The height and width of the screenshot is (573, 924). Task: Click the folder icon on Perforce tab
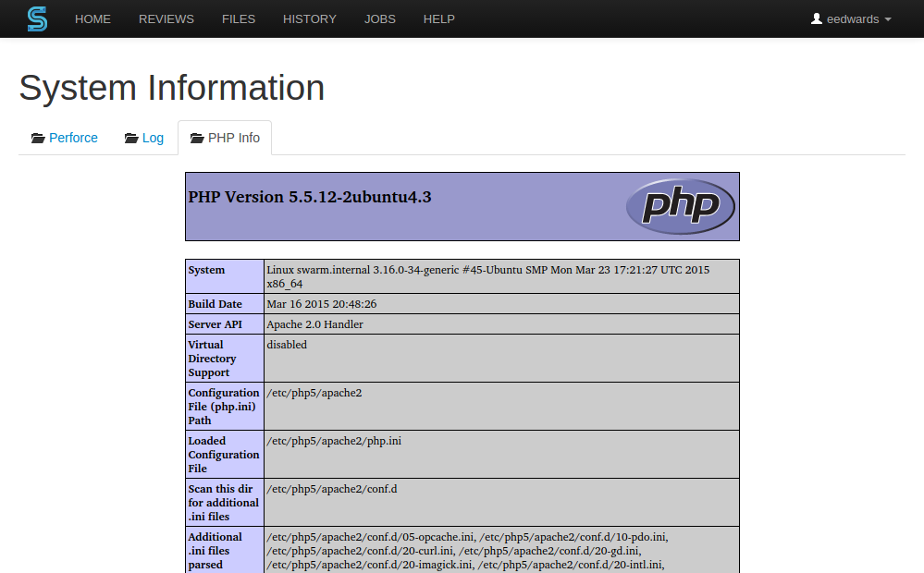[x=38, y=138]
